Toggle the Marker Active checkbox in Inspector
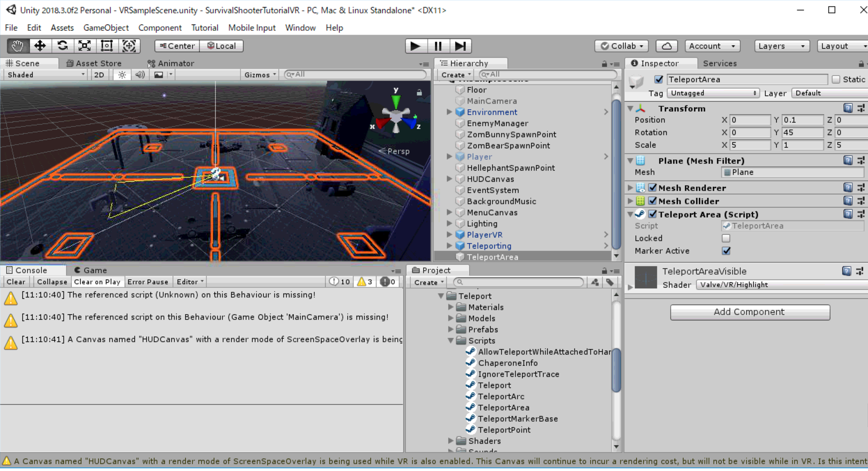 (725, 250)
